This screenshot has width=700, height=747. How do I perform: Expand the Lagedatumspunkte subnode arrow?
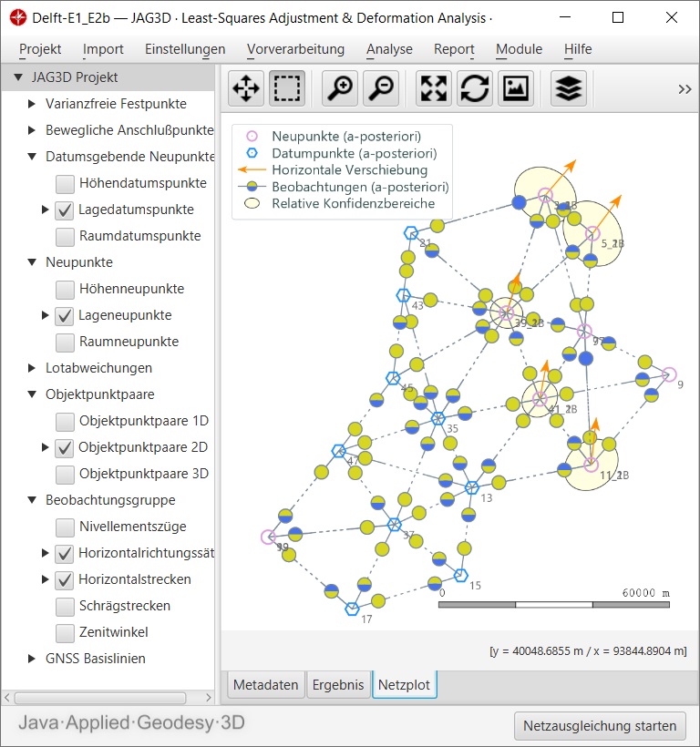coord(46,210)
